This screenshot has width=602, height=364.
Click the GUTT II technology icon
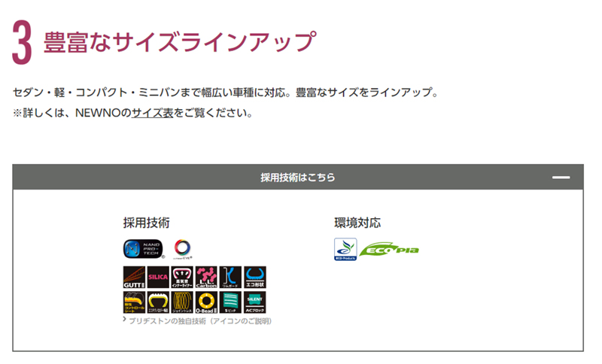pyautogui.click(x=134, y=278)
